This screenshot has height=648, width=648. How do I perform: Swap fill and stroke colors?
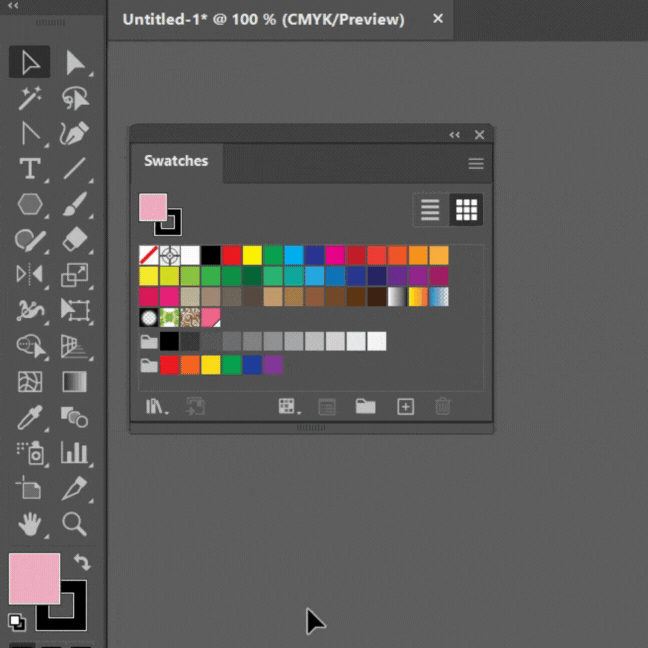(82, 562)
